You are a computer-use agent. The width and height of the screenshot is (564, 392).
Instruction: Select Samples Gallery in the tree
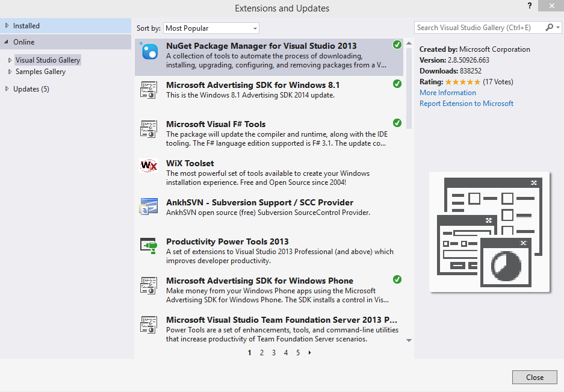pyautogui.click(x=40, y=72)
